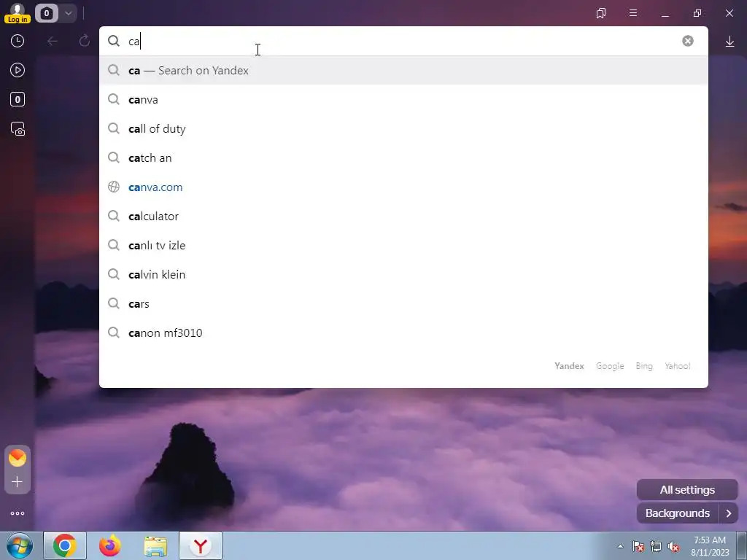Clear the address bar text
The width and height of the screenshot is (747, 560).
(687, 41)
